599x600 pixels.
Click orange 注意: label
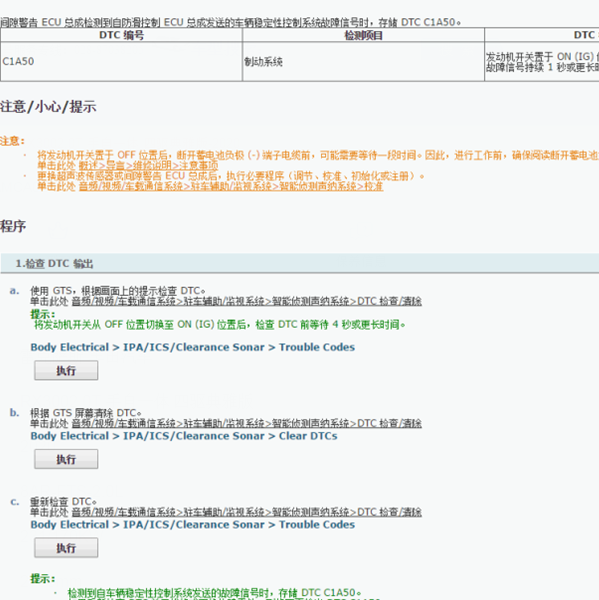(x=12, y=141)
